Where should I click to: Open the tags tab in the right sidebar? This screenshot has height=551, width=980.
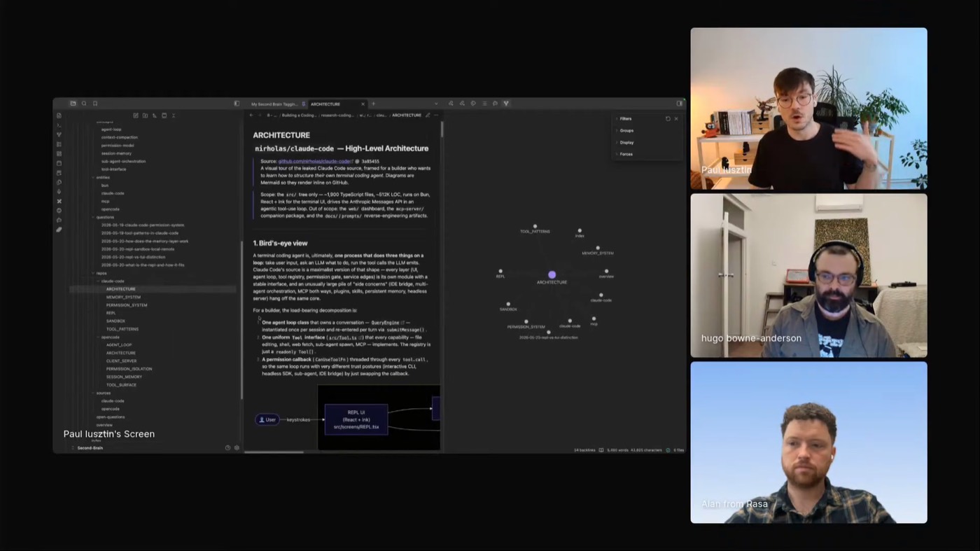pyautogui.click(x=473, y=104)
